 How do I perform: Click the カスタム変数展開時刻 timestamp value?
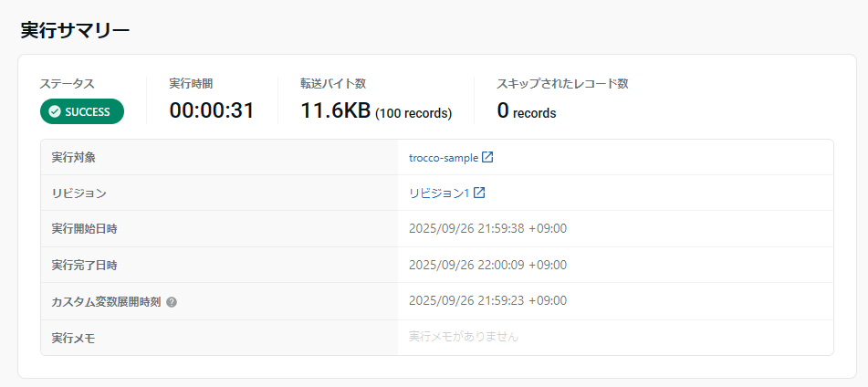(x=487, y=300)
